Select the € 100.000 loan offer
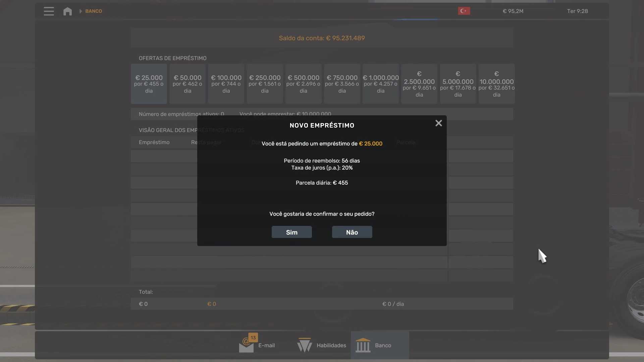Viewport: 644px width, 362px height. point(226,84)
